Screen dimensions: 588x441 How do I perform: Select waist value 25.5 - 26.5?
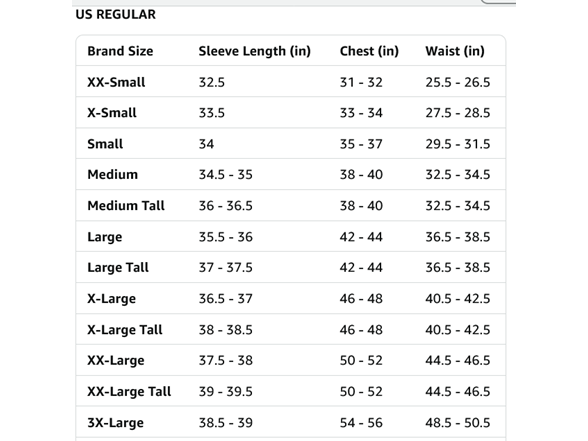(x=458, y=82)
